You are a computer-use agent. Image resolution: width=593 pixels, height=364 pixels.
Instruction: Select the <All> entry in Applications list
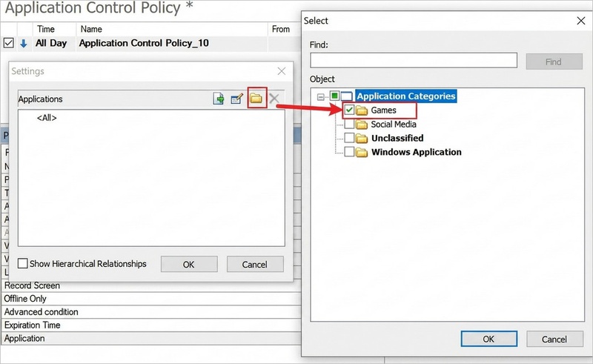[x=47, y=118]
